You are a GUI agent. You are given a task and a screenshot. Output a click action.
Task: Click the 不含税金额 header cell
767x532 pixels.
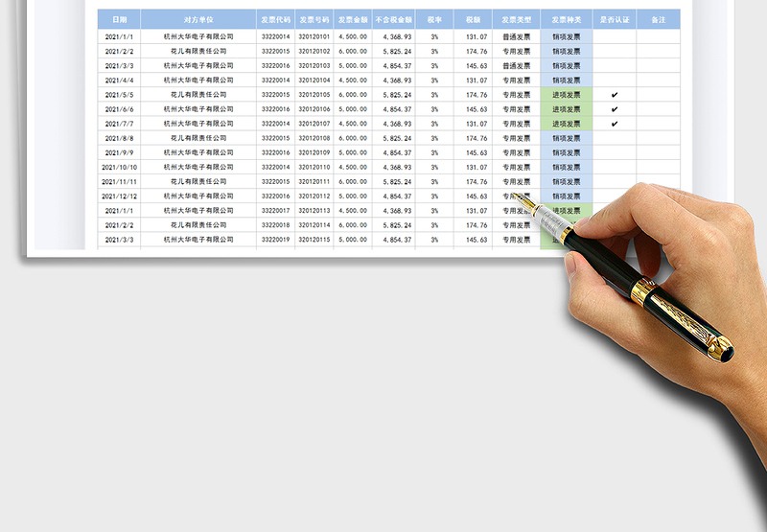(x=395, y=19)
